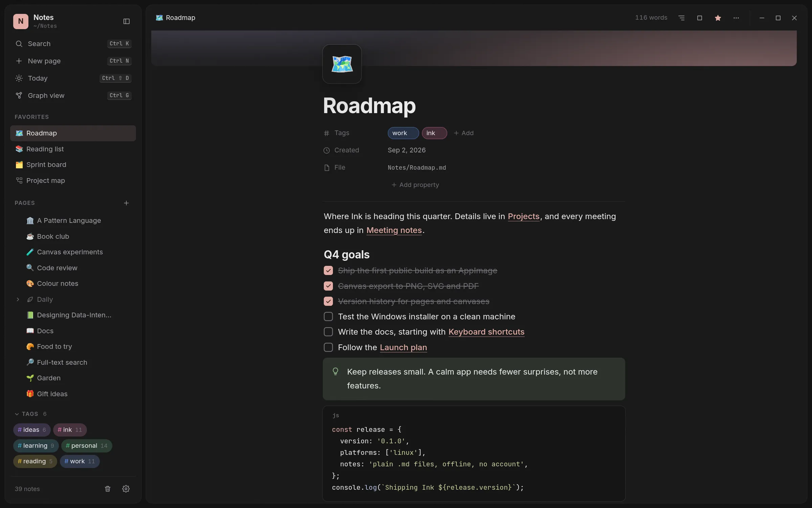Expand the Daily page tree chevron
This screenshot has height=508, width=812.
(x=18, y=299)
